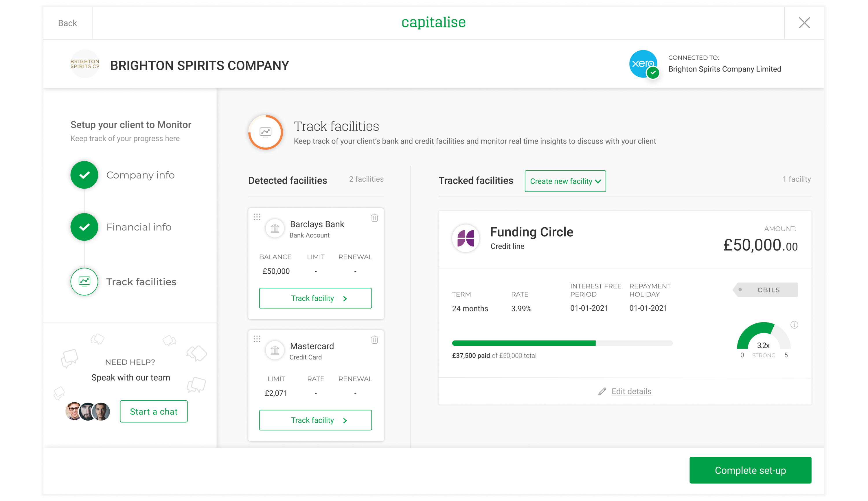Select the CBILS tag on Funding Circle
The image size is (868, 501).
click(766, 290)
